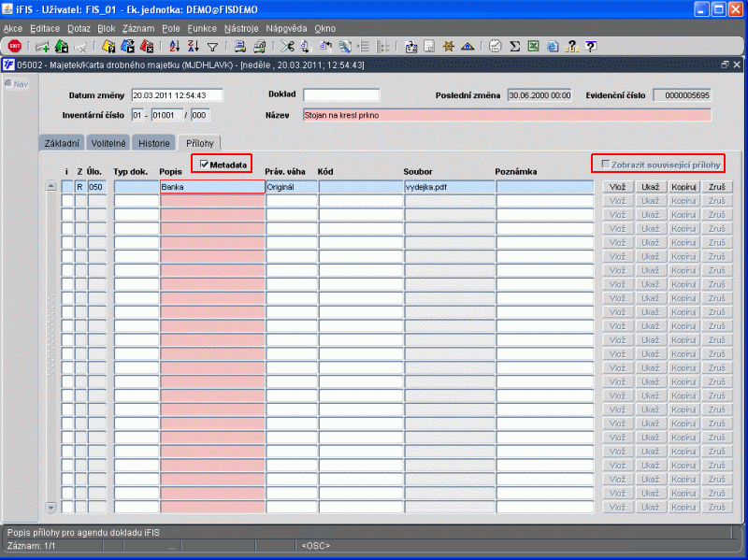
Task: Click Kopíruj button in the Banka row
Action: point(683,187)
